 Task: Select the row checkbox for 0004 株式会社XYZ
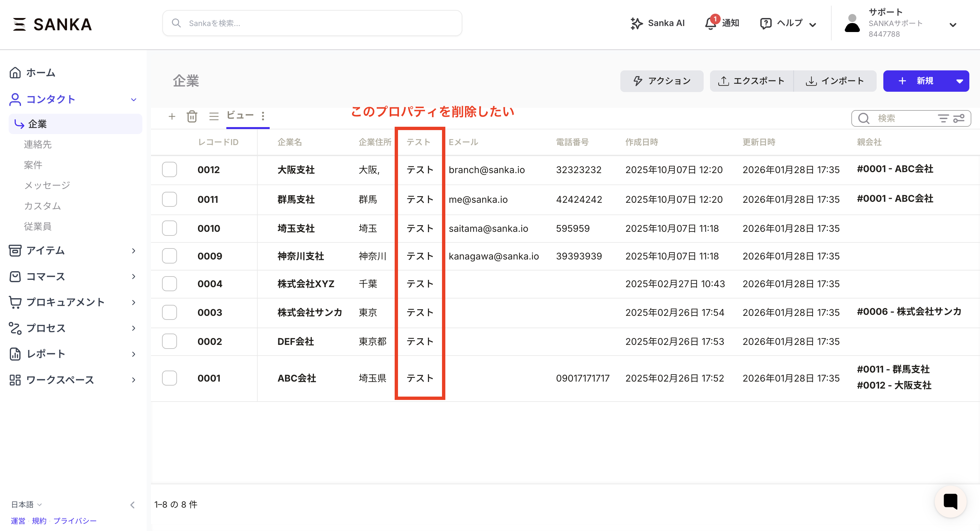[x=170, y=284]
